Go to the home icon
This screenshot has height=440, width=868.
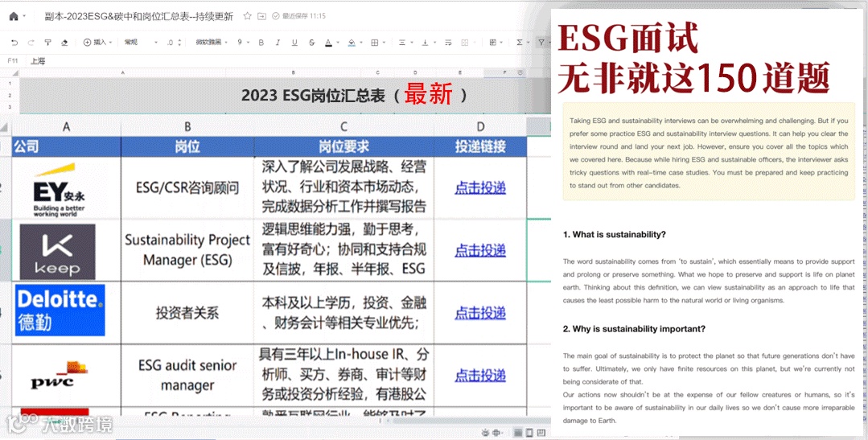pos(14,16)
